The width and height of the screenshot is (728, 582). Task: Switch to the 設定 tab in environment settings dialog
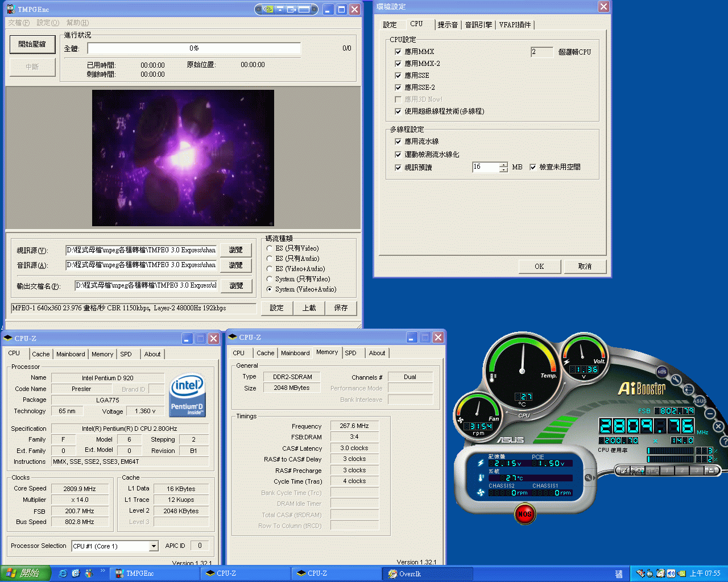[390, 24]
